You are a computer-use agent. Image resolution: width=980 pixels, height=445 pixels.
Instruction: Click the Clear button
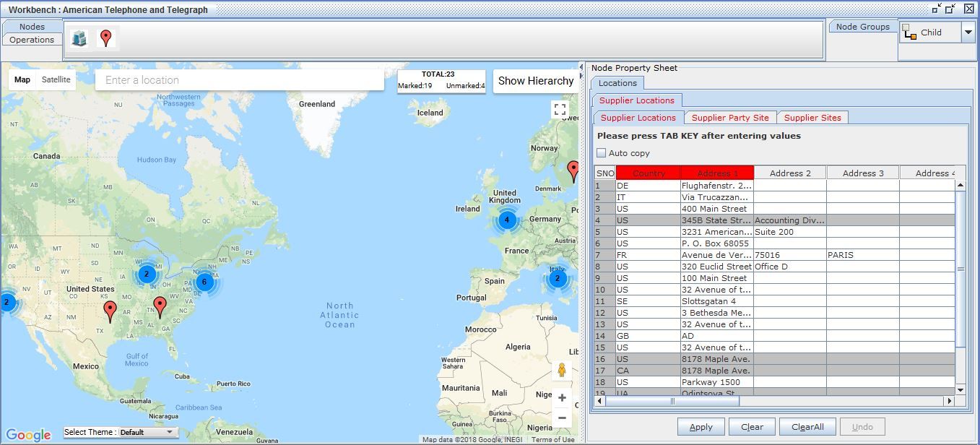(752, 427)
